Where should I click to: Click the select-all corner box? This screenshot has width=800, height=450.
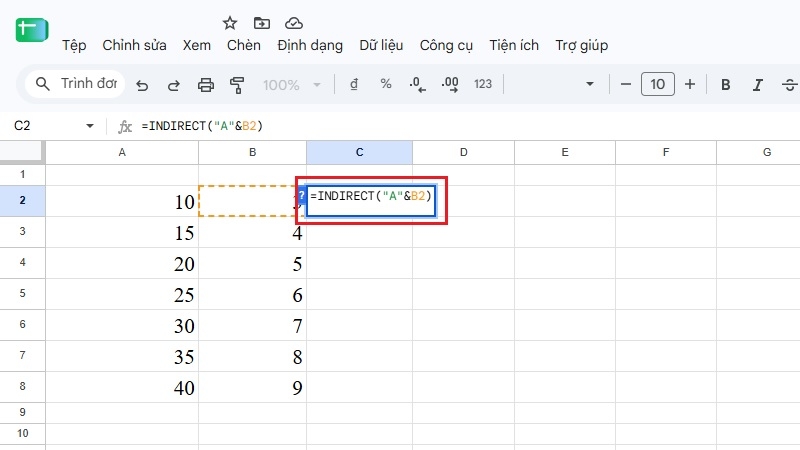click(21, 152)
